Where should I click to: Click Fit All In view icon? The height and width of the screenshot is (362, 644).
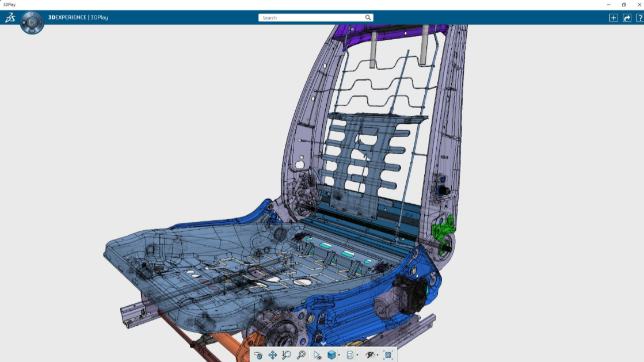[388, 355]
